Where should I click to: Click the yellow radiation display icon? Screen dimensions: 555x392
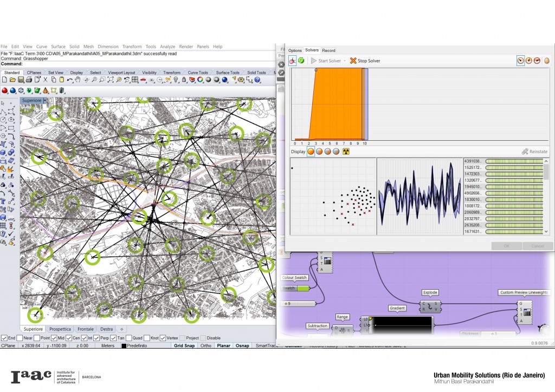pyautogui.click(x=346, y=152)
